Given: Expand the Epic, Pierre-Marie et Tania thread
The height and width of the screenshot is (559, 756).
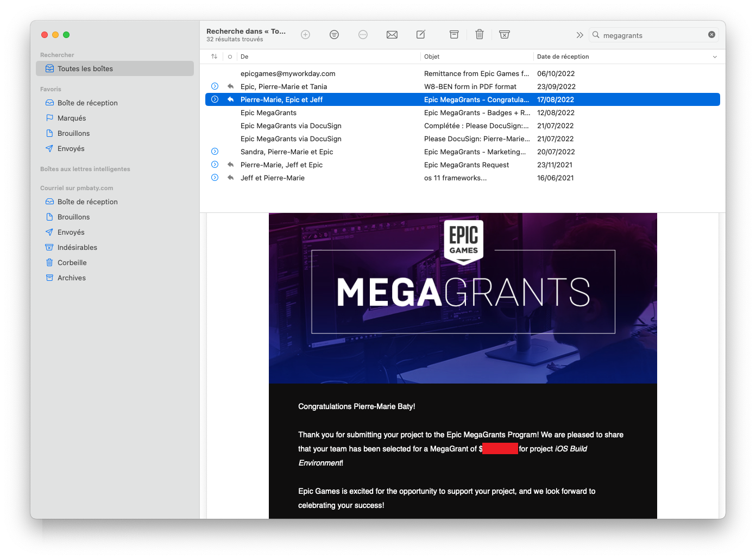Looking at the screenshot, I should [215, 86].
